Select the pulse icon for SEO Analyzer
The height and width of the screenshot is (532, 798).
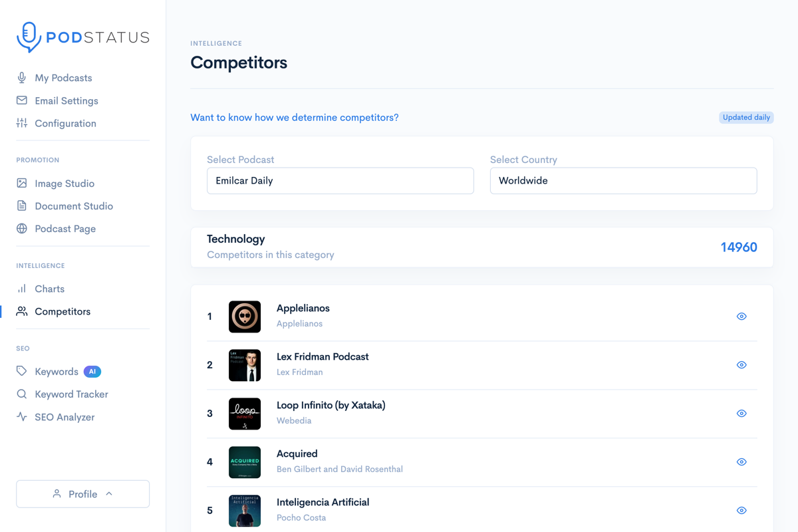coord(22,416)
